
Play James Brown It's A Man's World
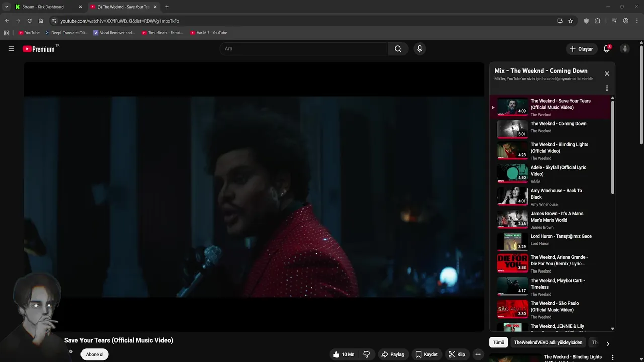550,220
